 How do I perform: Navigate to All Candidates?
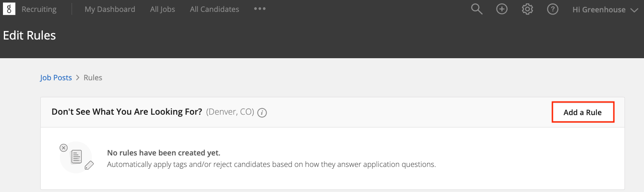point(214,9)
